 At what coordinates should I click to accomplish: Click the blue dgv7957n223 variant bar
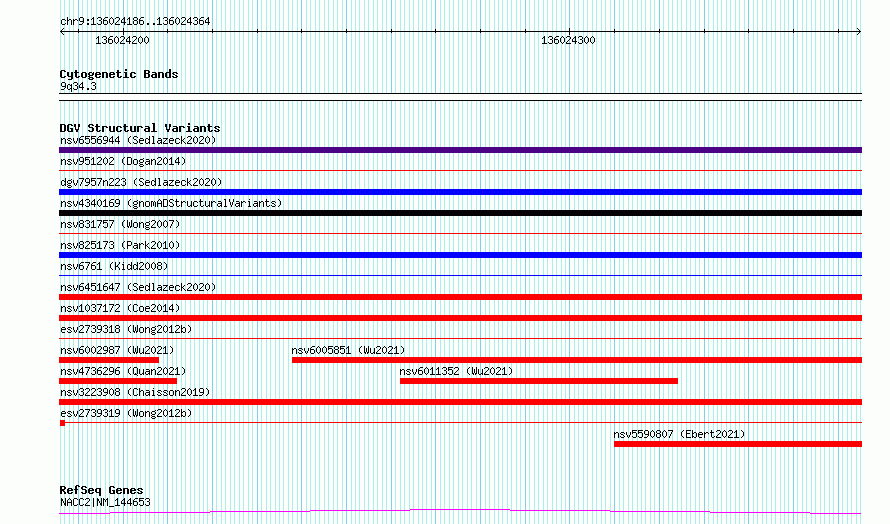pos(460,192)
